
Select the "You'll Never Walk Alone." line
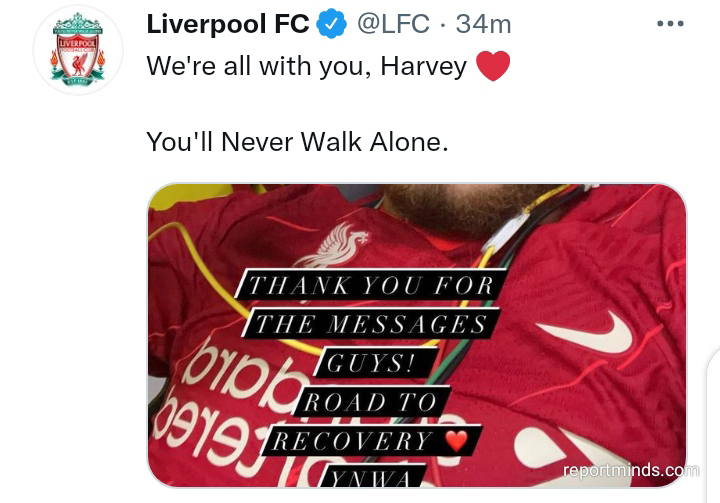297,141
